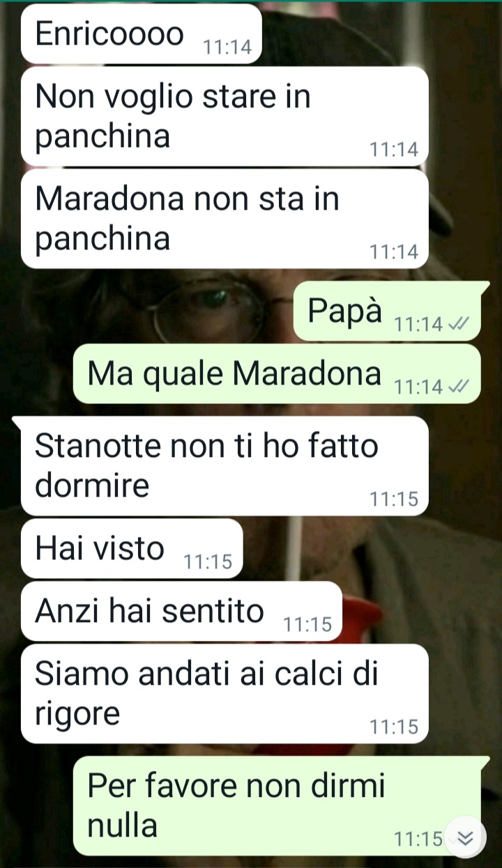The height and width of the screenshot is (868, 502).
Task: Tap the double check mark on 'Papà' message
Action: [x=459, y=324]
